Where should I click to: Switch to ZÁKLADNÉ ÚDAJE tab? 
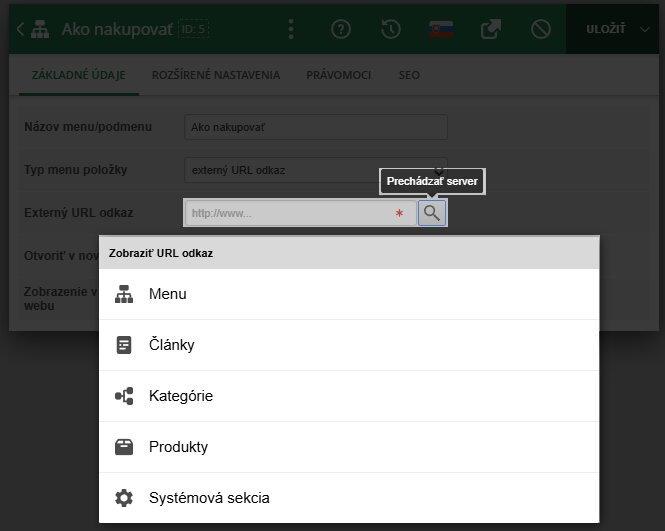(79, 75)
